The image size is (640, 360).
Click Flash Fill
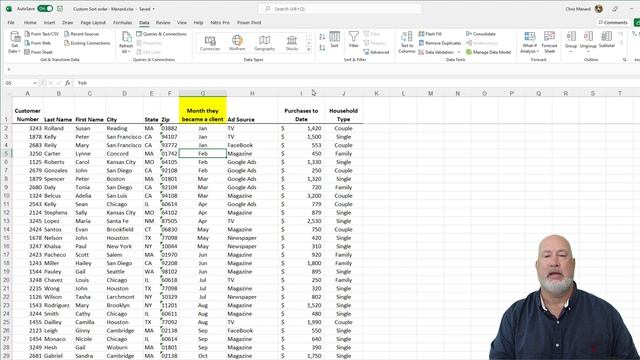(430, 34)
